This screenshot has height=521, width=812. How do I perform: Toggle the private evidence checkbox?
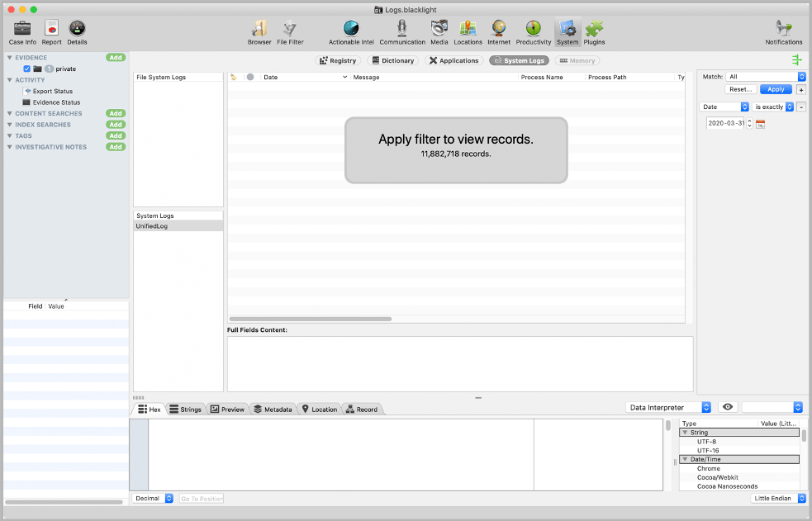click(27, 69)
